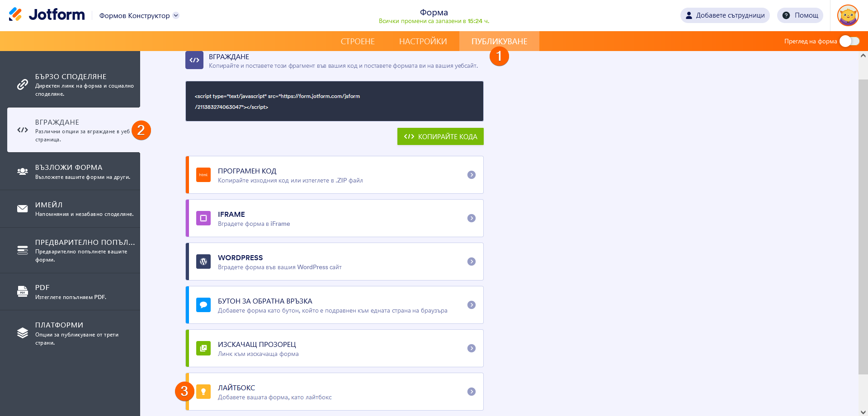
Task: Click the ИМЕЙЛ envelope icon
Action: tap(23, 209)
